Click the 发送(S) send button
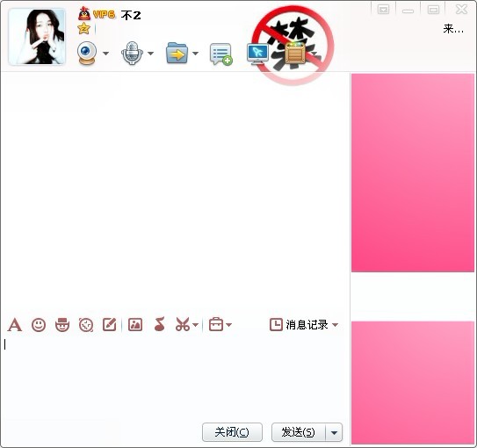Image resolution: width=477 pixels, height=448 pixels. pyautogui.click(x=299, y=432)
